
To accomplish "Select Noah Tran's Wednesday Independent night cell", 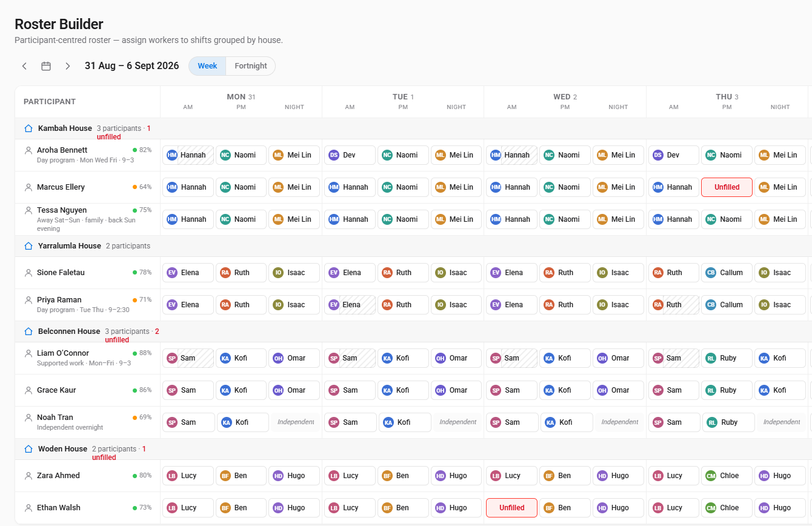I will click(x=619, y=422).
